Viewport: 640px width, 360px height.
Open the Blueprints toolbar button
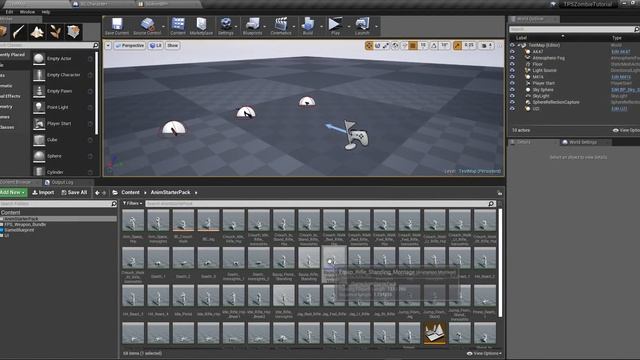(252, 26)
